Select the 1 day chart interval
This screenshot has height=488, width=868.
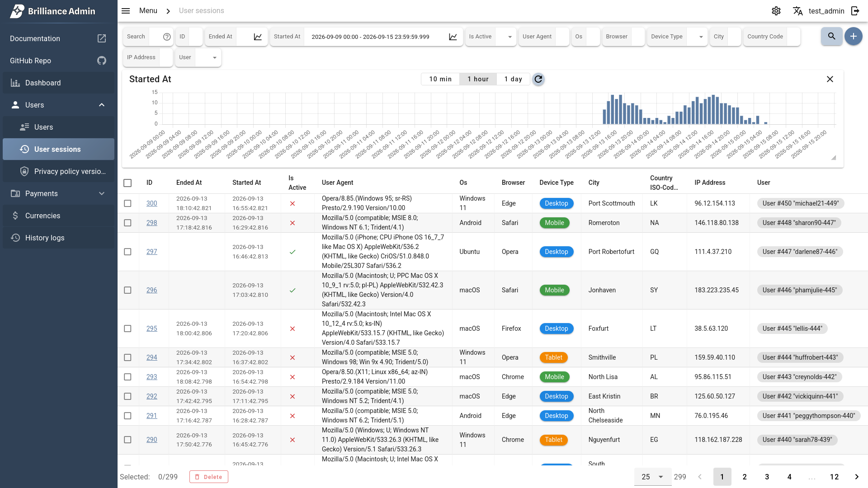513,79
